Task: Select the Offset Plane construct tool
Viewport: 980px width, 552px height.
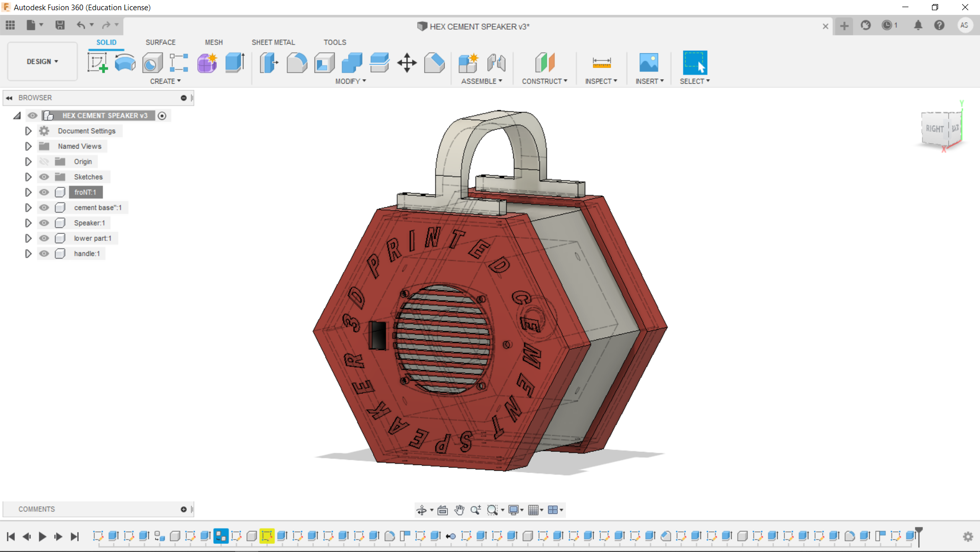Action: point(544,63)
